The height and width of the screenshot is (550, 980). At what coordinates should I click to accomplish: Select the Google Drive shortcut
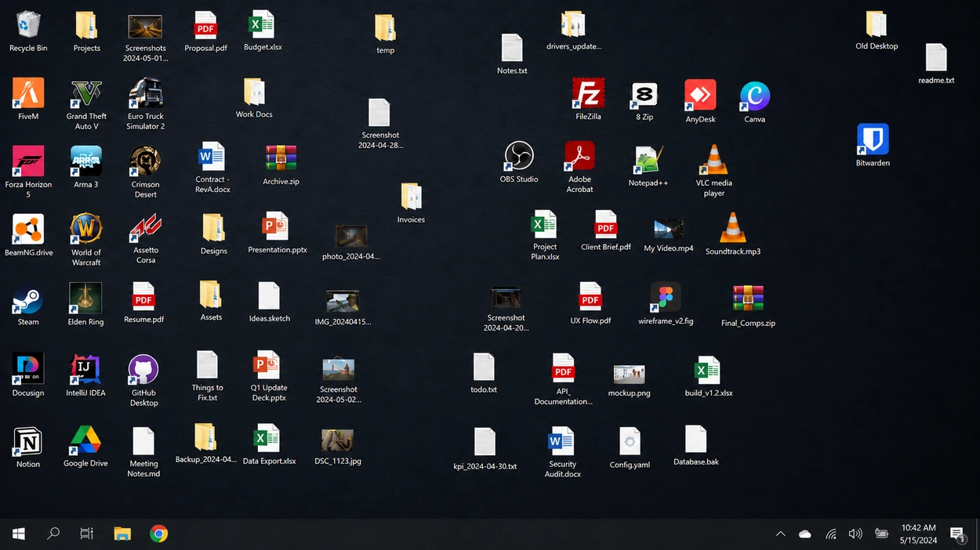86,441
